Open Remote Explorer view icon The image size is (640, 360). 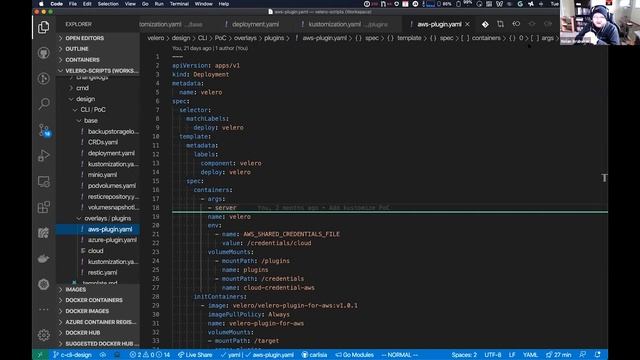(44, 181)
